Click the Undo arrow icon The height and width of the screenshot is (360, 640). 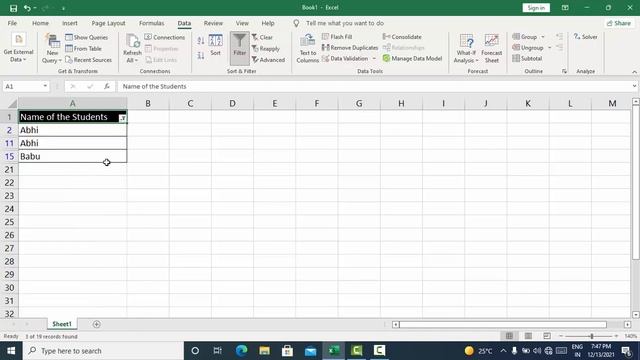click(27, 8)
